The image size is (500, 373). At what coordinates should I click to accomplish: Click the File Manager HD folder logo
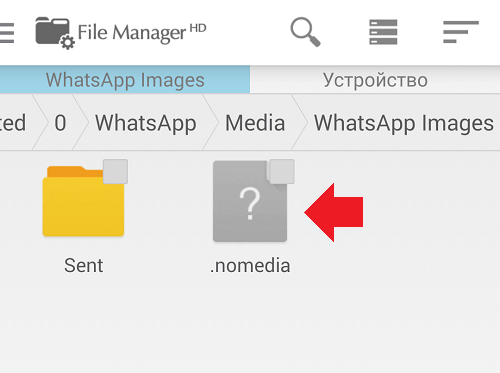pyautogui.click(x=55, y=33)
